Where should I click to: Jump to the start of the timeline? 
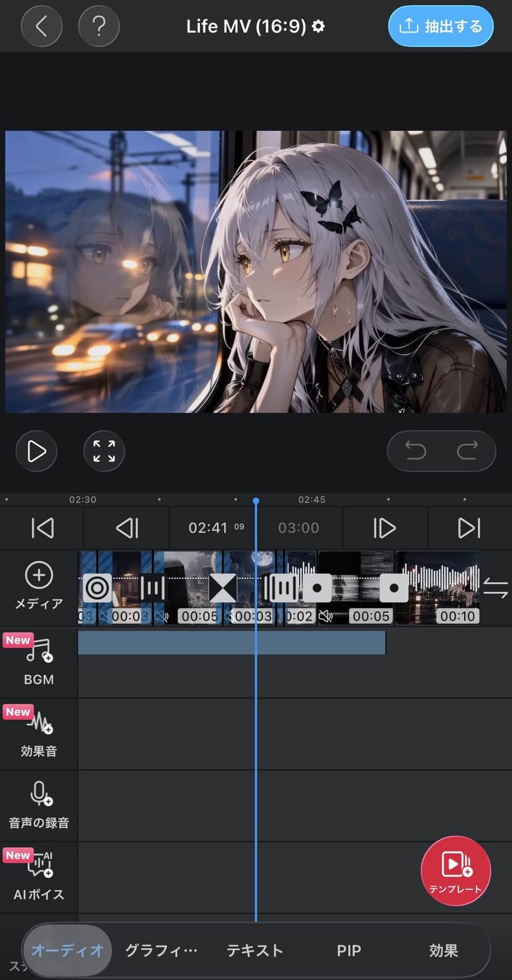pos(43,528)
